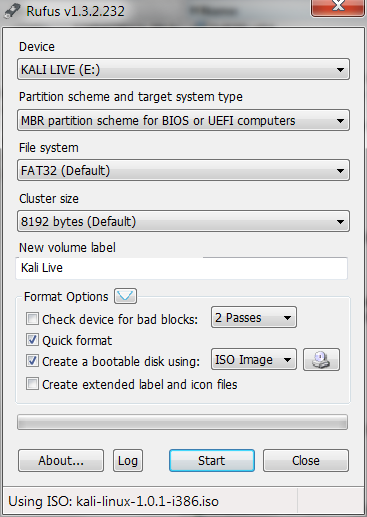Open the ISO Image boot type dropdown
Image resolution: width=367 pixels, height=517 pixels.
click(254, 359)
